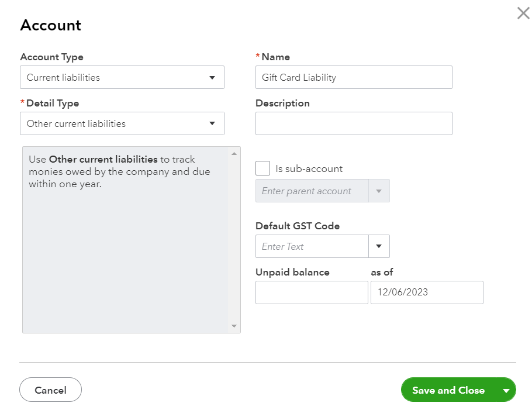This screenshot has width=532, height=420.
Task: Open the Save and Close arrow menu
Action: click(x=506, y=390)
